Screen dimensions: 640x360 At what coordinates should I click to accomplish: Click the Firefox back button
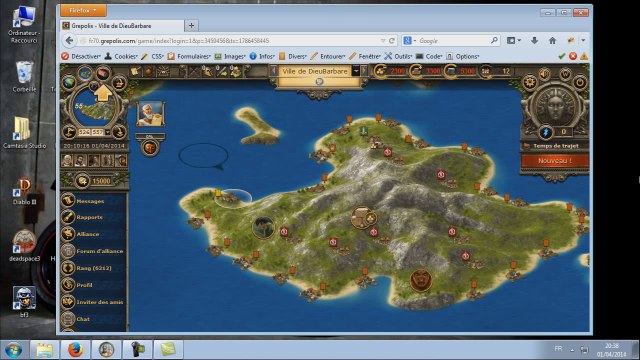[x=70, y=40]
